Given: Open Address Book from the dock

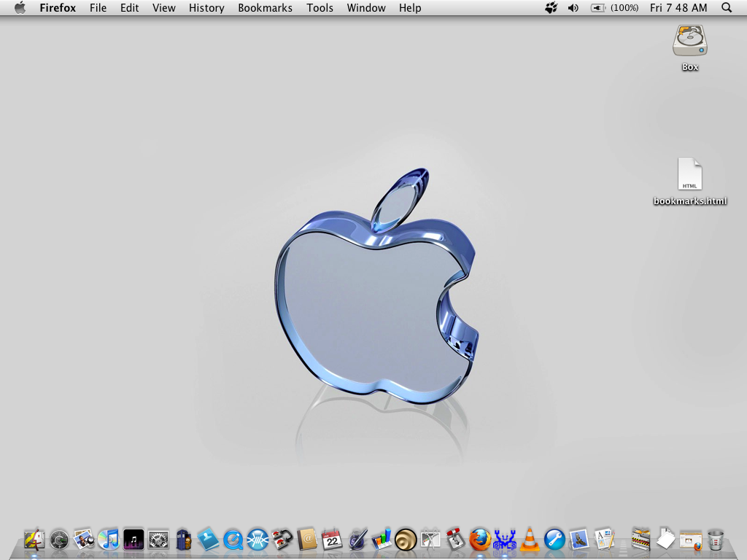Looking at the screenshot, I should [x=307, y=540].
